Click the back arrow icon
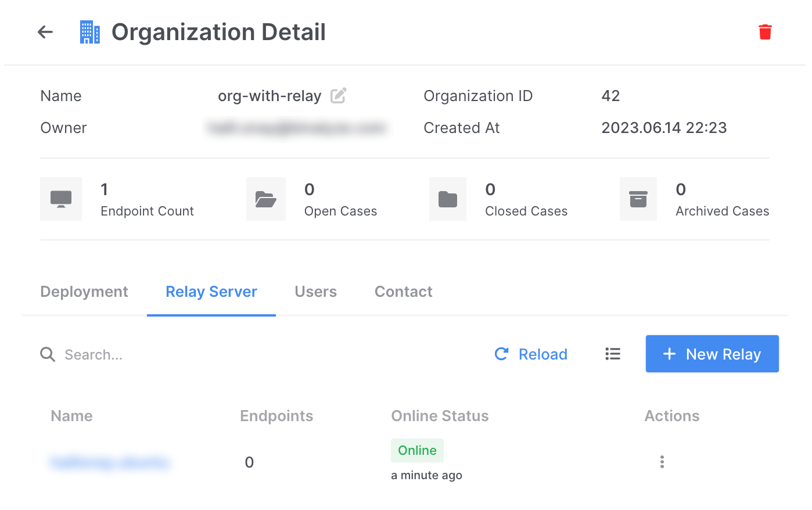 pyautogui.click(x=45, y=33)
